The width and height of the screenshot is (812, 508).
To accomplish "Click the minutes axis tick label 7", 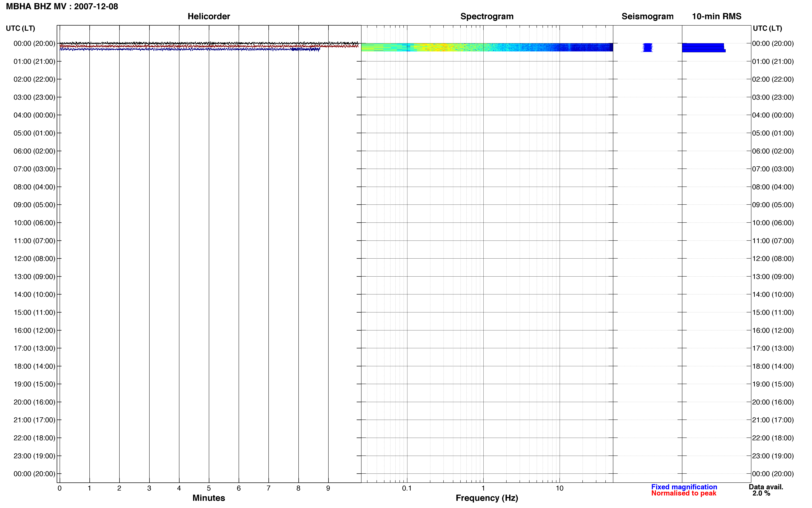I will 269,488.
